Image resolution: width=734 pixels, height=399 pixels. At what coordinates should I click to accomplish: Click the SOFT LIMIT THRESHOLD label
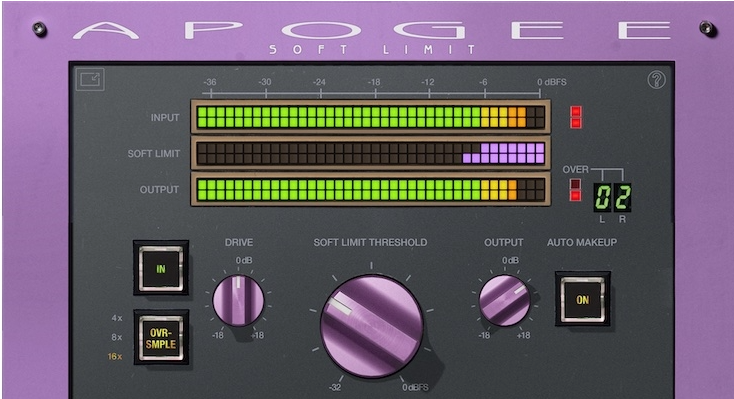click(x=370, y=243)
